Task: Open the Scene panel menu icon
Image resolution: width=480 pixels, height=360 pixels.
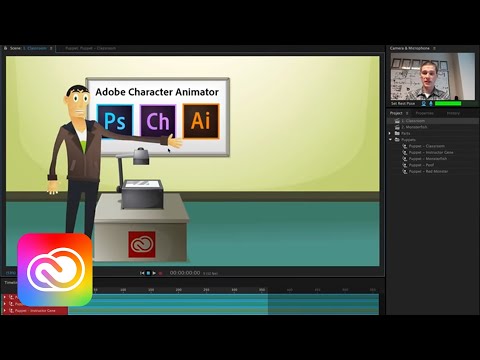Action: click(x=51, y=48)
